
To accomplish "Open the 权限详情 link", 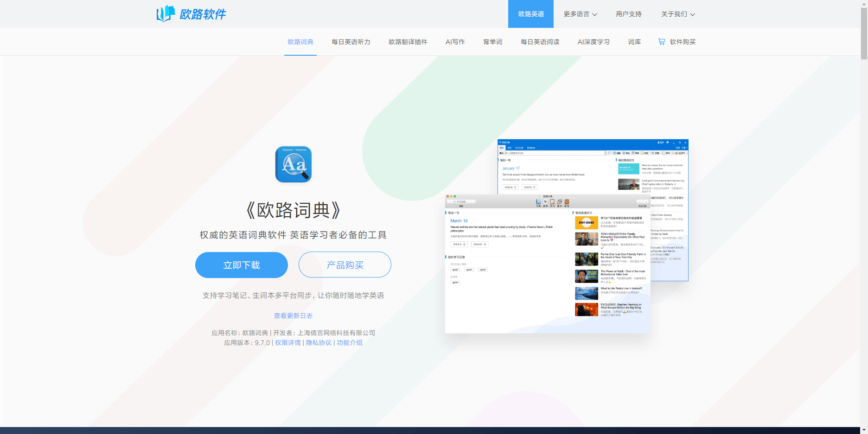I will (x=288, y=343).
